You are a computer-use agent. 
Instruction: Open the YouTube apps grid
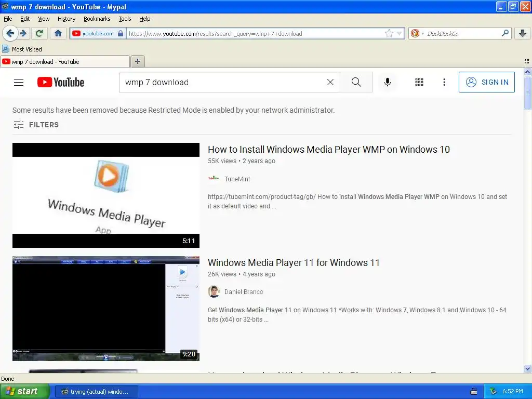point(419,82)
